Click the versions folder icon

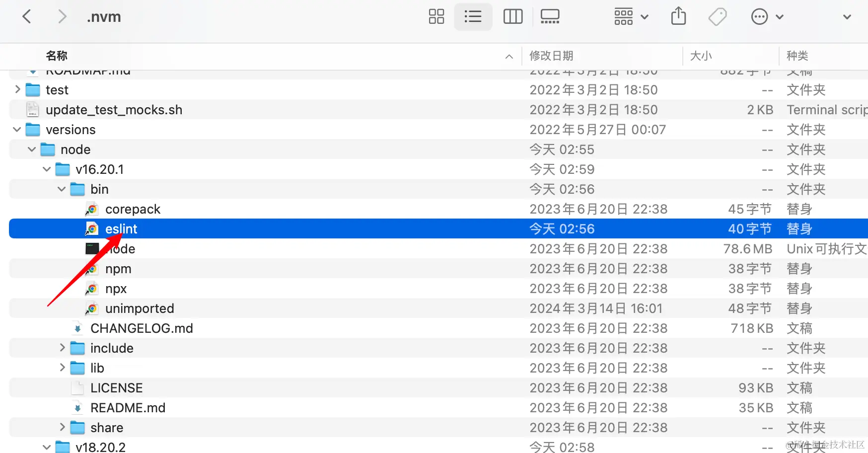[33, 130]
